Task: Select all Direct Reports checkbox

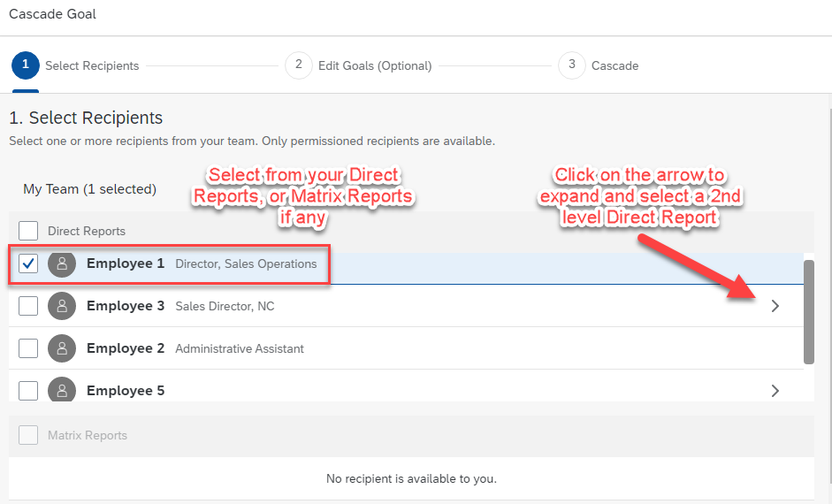Action: (28, 231)
